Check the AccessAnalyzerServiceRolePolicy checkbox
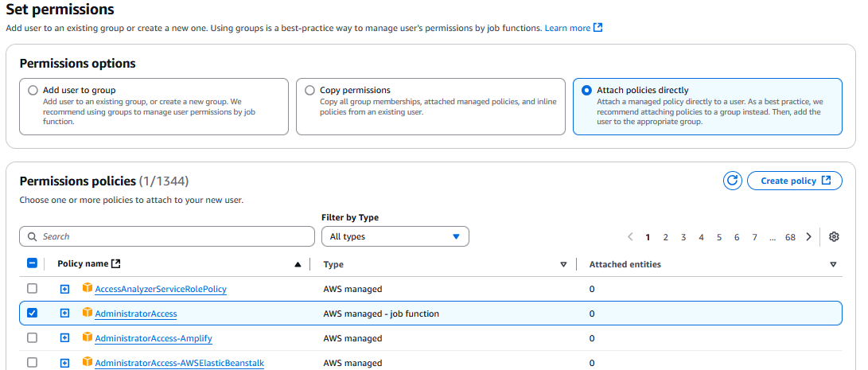This screenshot has width=868, height=370. [x=33, y=289]
